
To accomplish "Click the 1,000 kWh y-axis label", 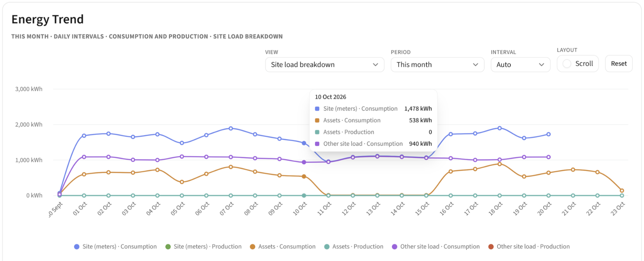I will (x=28, y=160).
